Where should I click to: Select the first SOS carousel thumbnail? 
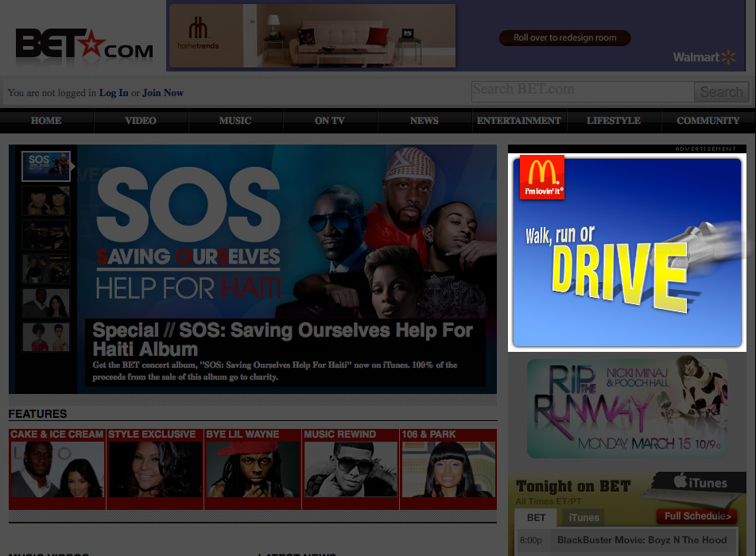45,166
